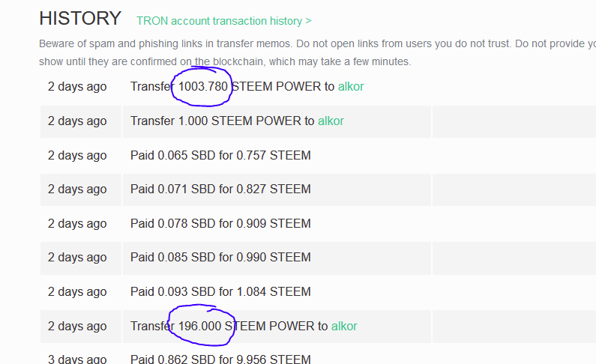Select the Paid 0.862 SBD for 9.956 STEEM entry
This screenshot has width=596, height=364.
[220, 360]
